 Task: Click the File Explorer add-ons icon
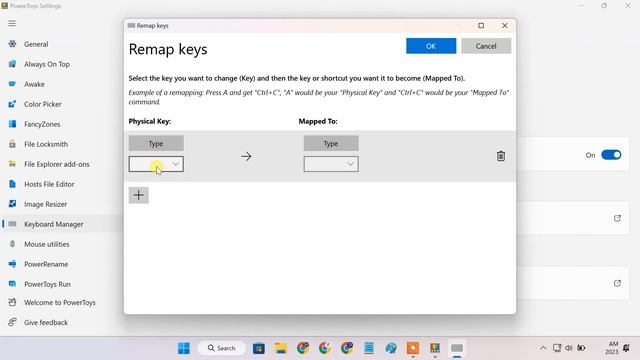[x=12, y=164]
